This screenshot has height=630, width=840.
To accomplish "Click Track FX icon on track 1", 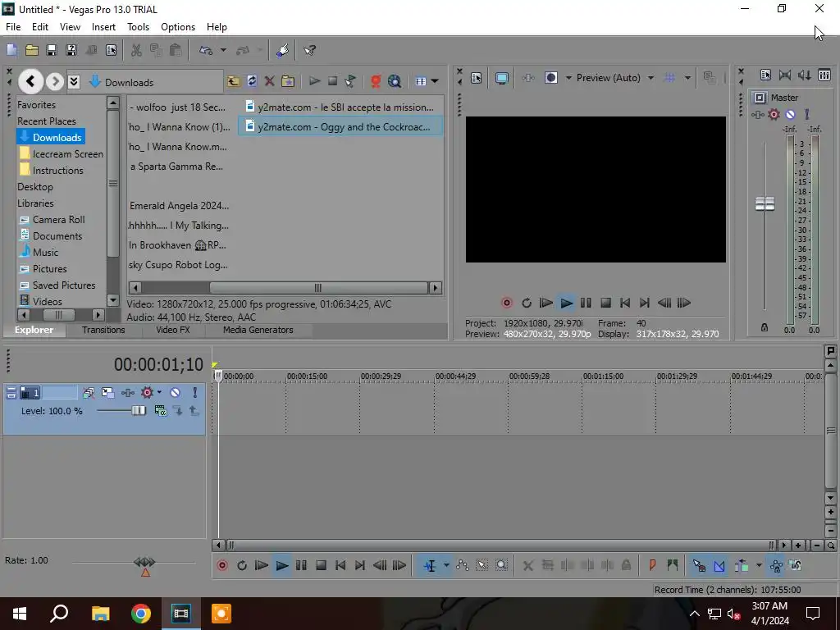I will pos(127,393).
